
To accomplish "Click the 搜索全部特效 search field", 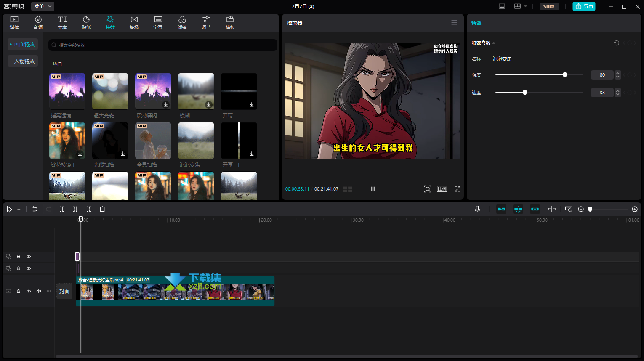I will (x=163, y=45).
